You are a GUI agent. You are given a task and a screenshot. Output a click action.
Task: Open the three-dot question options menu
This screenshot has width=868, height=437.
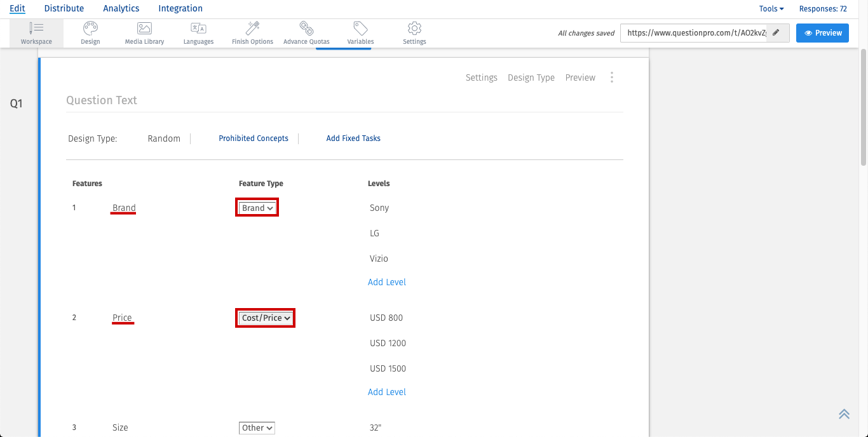[612, 77]
